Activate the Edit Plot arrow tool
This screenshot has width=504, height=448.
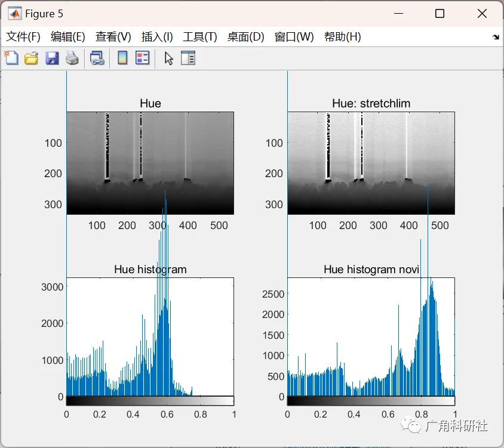click(x=169, y=58)
